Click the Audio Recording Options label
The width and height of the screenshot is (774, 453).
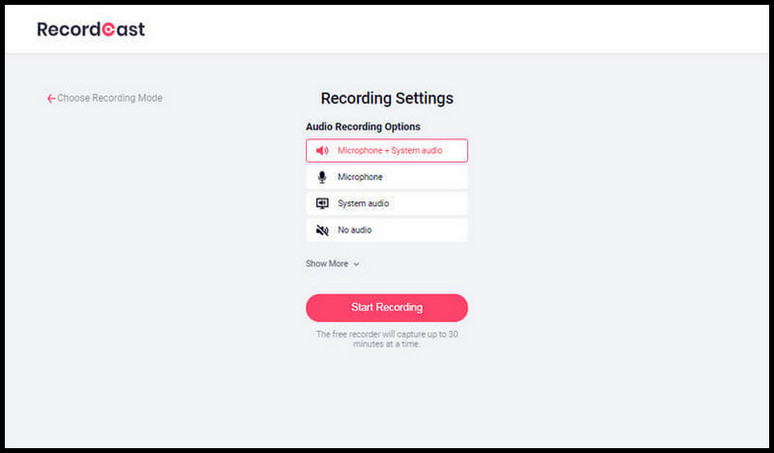[363, 127]
